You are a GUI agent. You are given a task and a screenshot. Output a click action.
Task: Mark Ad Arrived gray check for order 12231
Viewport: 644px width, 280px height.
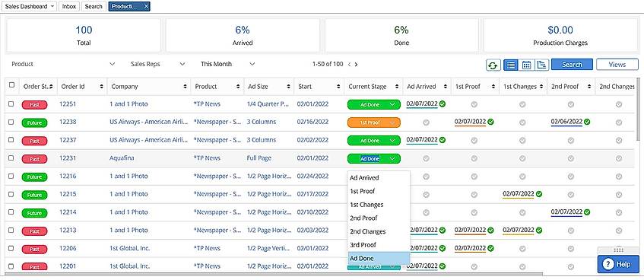[x=426, y=158]
